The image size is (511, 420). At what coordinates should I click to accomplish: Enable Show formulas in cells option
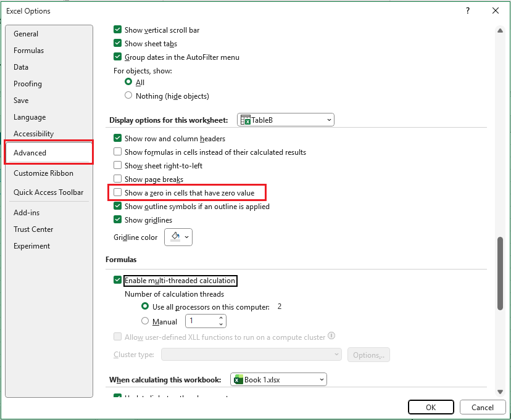(118, 152)
